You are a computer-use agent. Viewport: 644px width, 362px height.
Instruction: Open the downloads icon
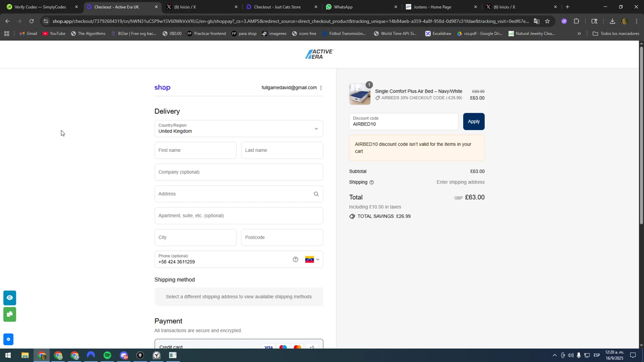click(x=612, y=21)
